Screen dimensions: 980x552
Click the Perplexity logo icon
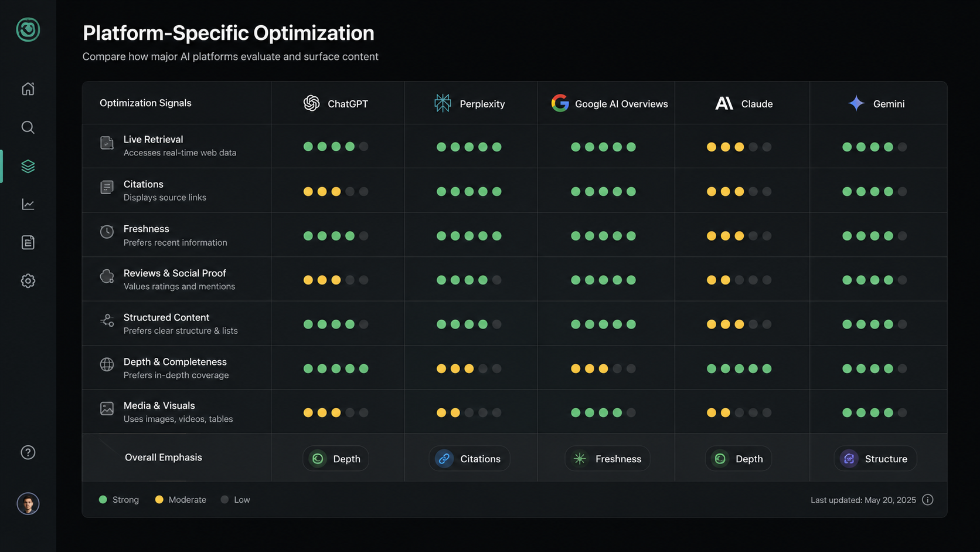[x=443, y=103]
